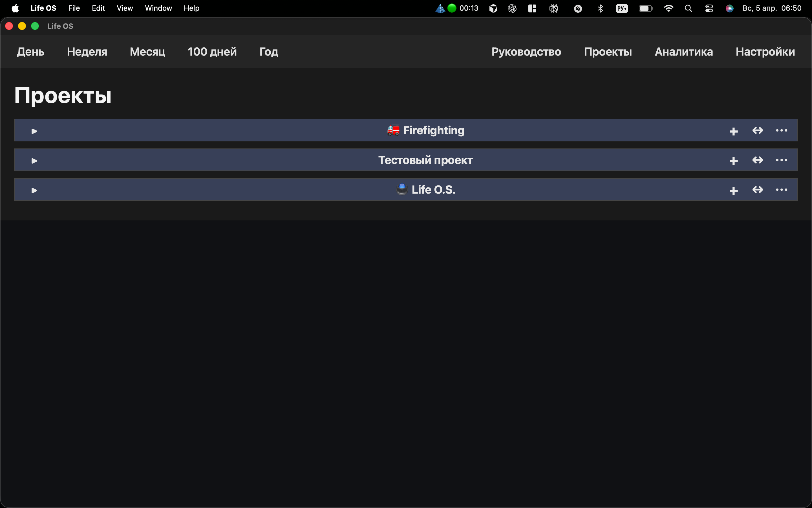
Task: Open the Apple menu
Action: 15,8
